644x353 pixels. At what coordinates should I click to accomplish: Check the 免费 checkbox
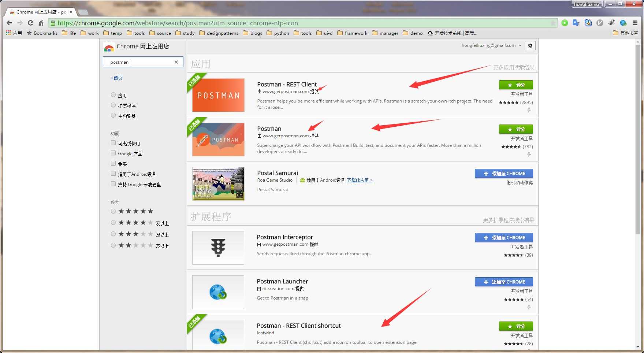[x=113, y=163]
